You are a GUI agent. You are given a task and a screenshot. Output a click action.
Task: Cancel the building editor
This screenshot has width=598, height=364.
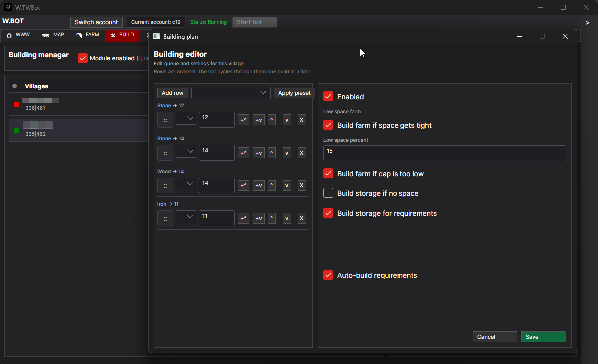point(495,337)
